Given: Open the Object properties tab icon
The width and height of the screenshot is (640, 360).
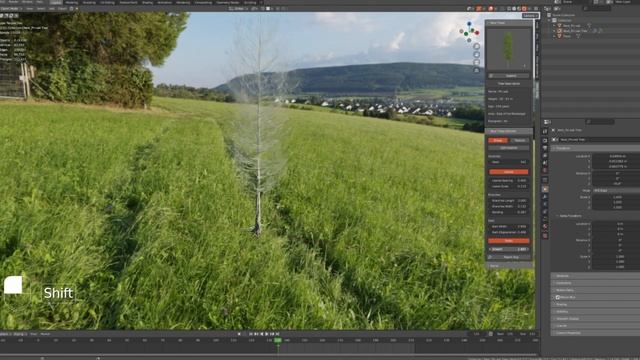Looking at the screenshot, I should click(x=545, y=189).
